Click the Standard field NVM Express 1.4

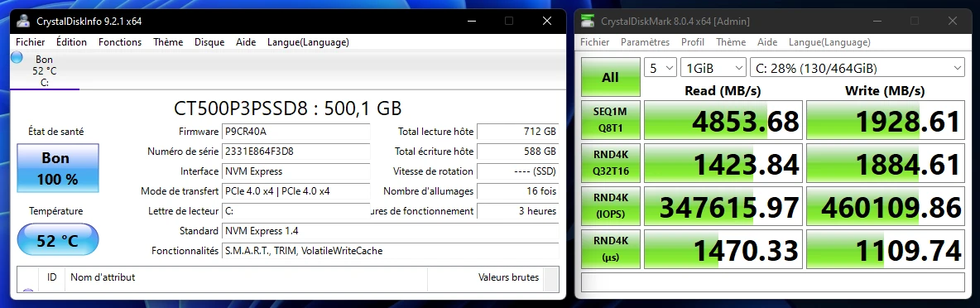click(x=391, y=231)
